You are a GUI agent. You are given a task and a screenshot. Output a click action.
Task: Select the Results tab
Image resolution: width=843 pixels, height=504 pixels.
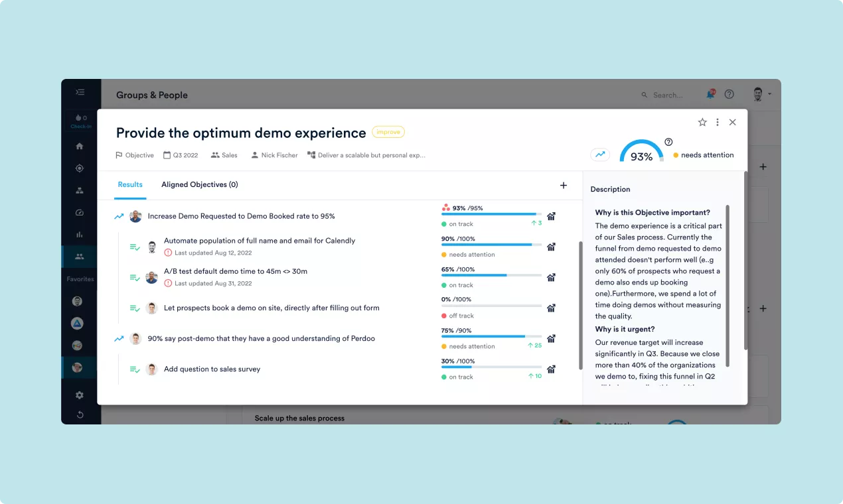[x=130, y=185]
